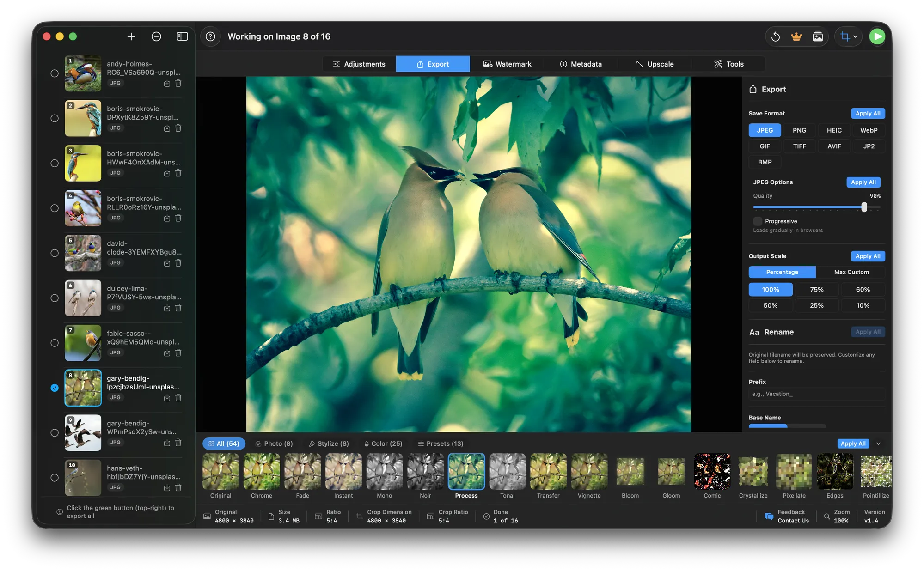
Task: Add new images with the plus icon
Action: click(x=131, y=36)
